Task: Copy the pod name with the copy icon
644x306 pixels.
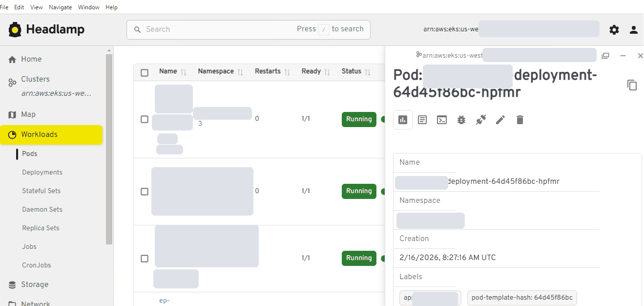Action: [x=632, y=85]
